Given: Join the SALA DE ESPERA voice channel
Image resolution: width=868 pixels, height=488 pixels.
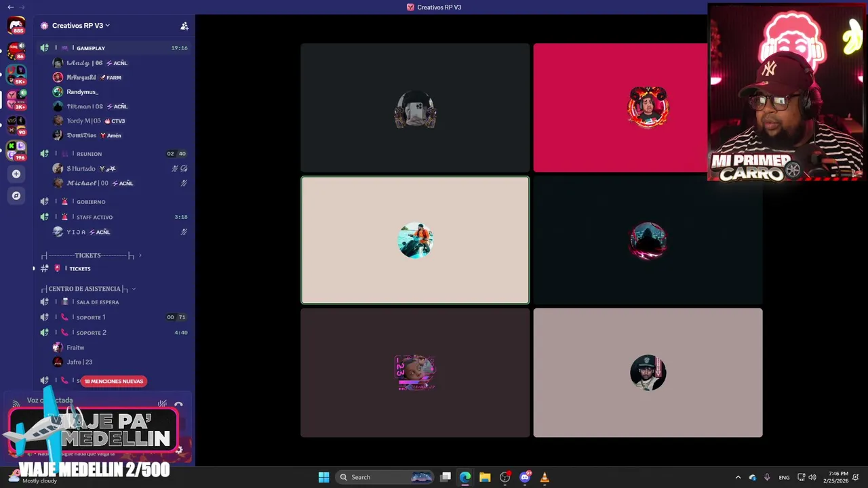Looking at the screenshot, I should click(x=113, y=302).
